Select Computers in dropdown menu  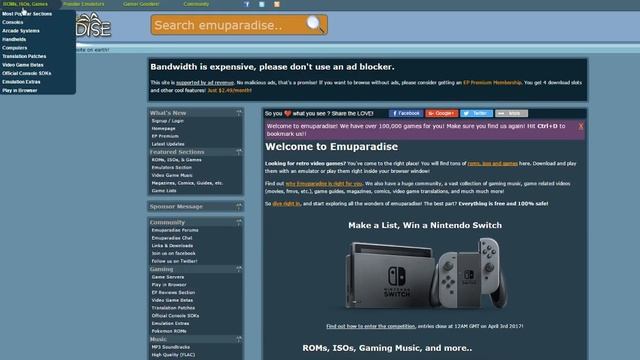[15, 48]
